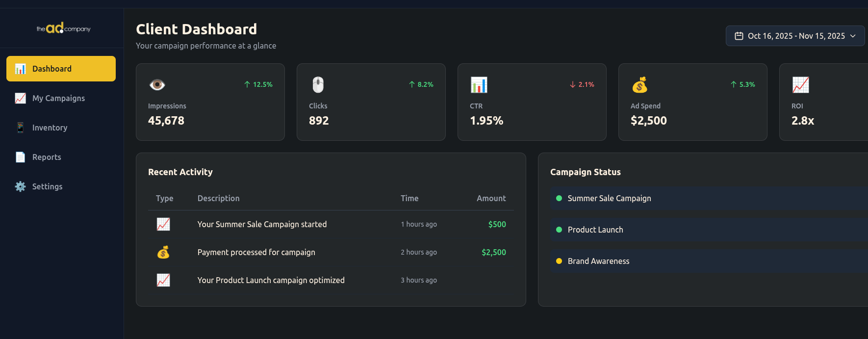Click the money bag icon on Ad Spend card
868x339 pixels.
pyautogui.click(x=639, y=85)
